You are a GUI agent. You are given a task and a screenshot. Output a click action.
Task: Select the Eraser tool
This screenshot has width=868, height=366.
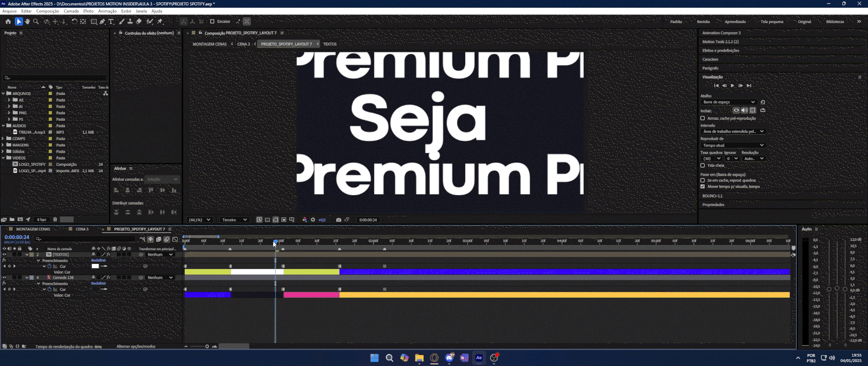pyautogui.click(x=139, y=21)
